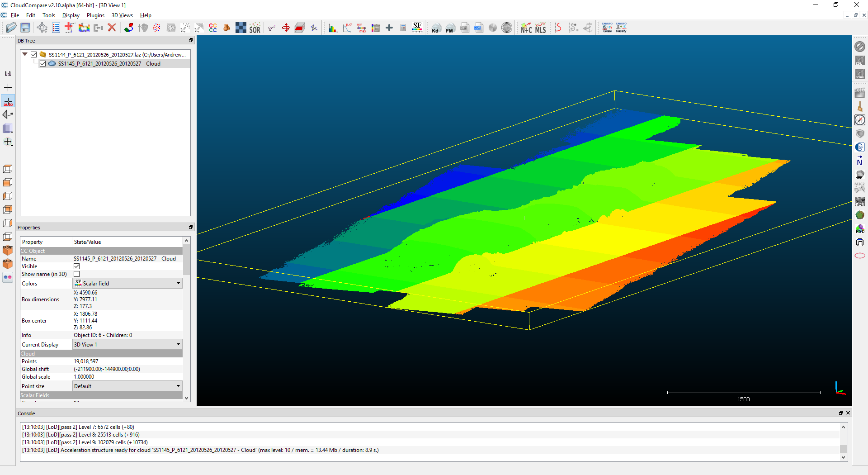Screen dimensions: 868x475
Task: Collapse the SS1144 tree entry
Action: 25,54
